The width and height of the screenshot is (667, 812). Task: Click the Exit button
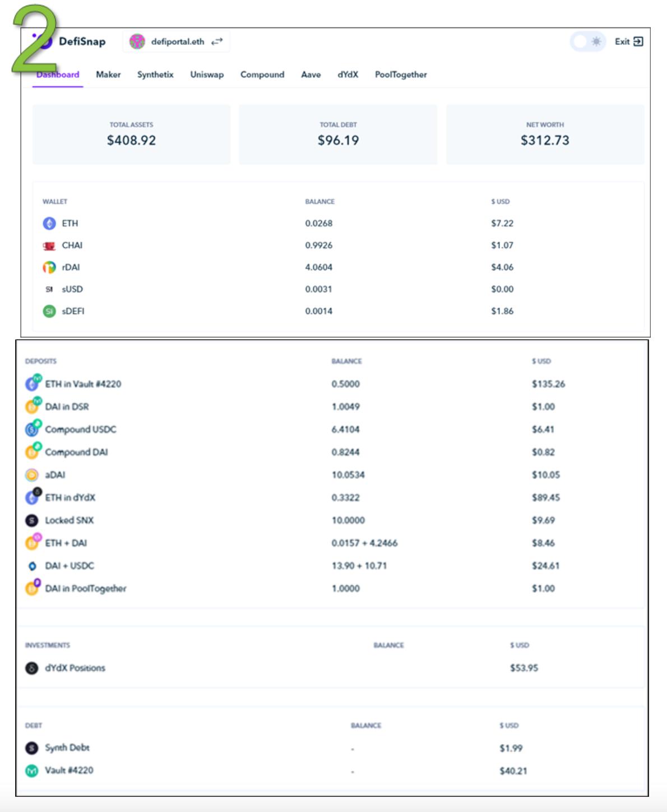pos(628,41)
